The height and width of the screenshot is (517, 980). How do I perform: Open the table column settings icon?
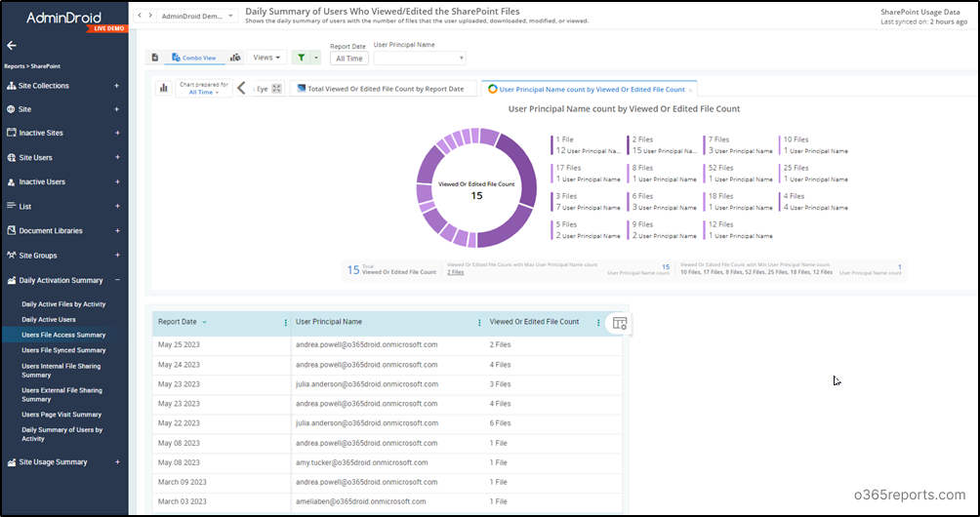[620, 323]
